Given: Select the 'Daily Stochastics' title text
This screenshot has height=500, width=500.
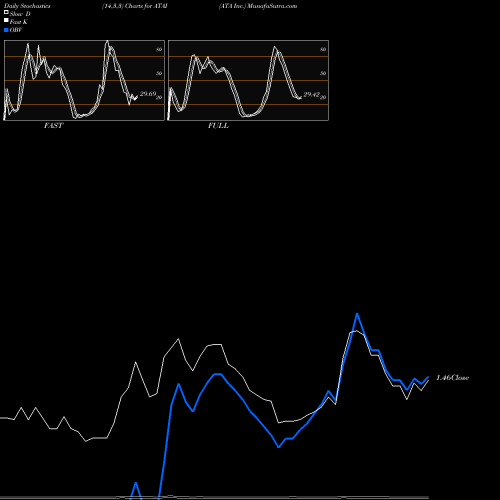Looking at the screenshot, I should click(27, 6).
